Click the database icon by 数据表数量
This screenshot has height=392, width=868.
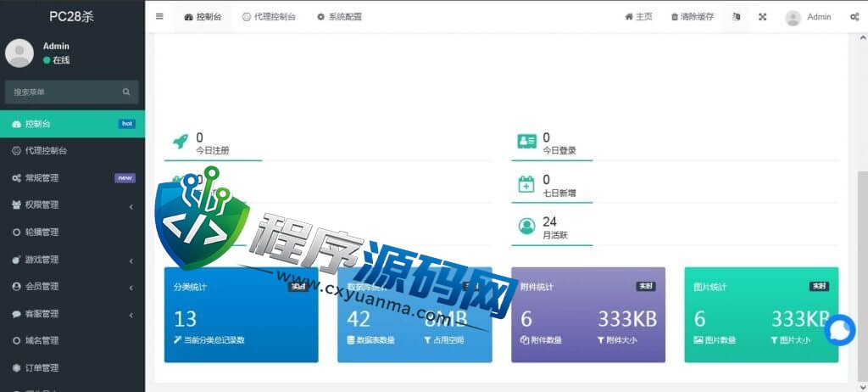[350, 340]
